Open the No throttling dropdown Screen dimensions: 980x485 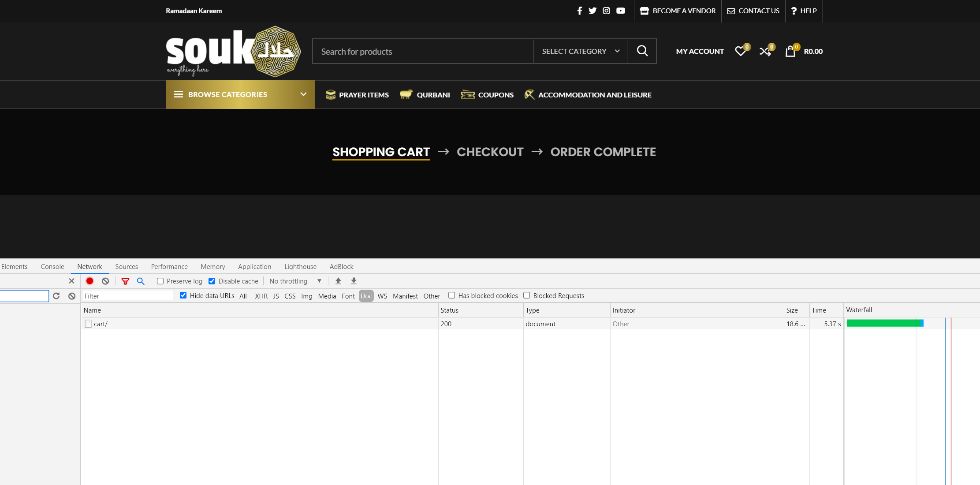[295, 281]
